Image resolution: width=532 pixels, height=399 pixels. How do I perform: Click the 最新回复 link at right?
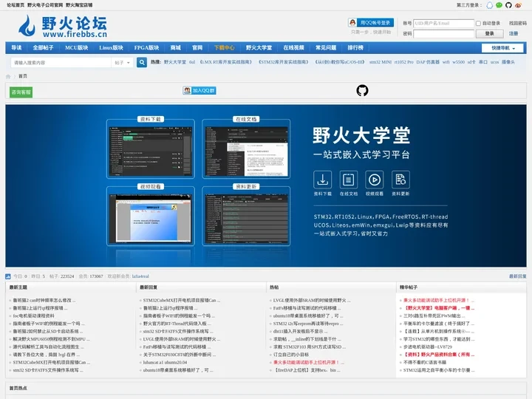click(x=518, y=276)
